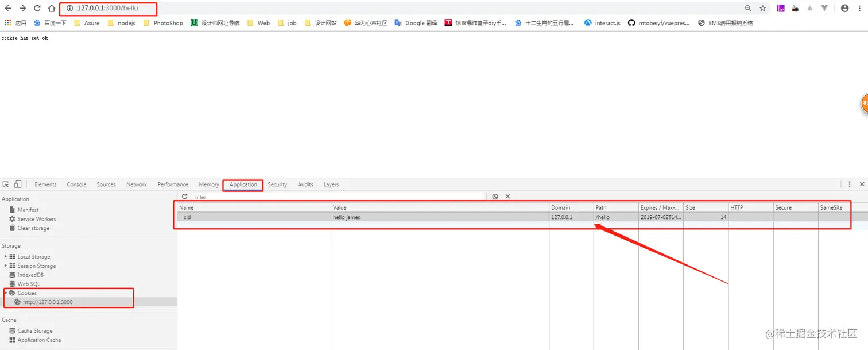Viewport: 868px width, 350px height.
Task: Click the coffee cup extension icon
Action: coord(795,9)
